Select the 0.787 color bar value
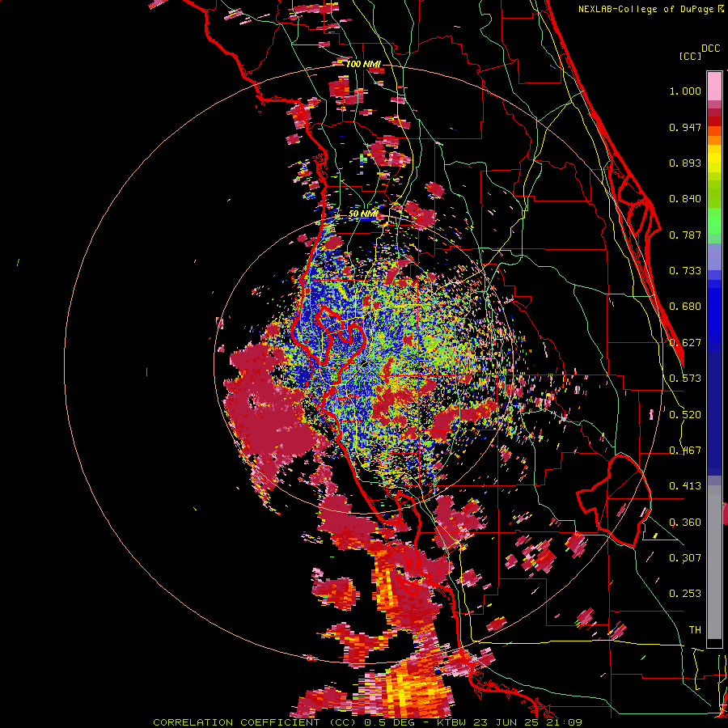The width and height of the screenshot is (728, 728). click(x=685, y=235)
